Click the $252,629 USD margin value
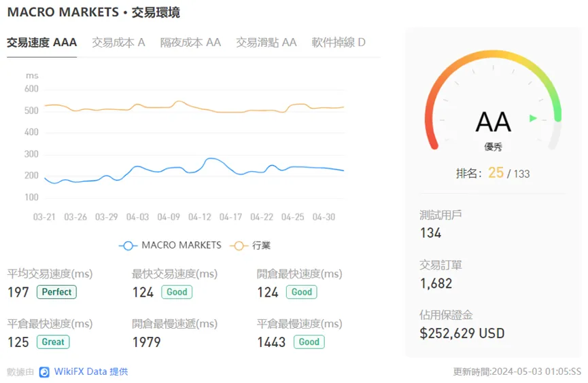588x383 pixels. (x=462, y=333)
